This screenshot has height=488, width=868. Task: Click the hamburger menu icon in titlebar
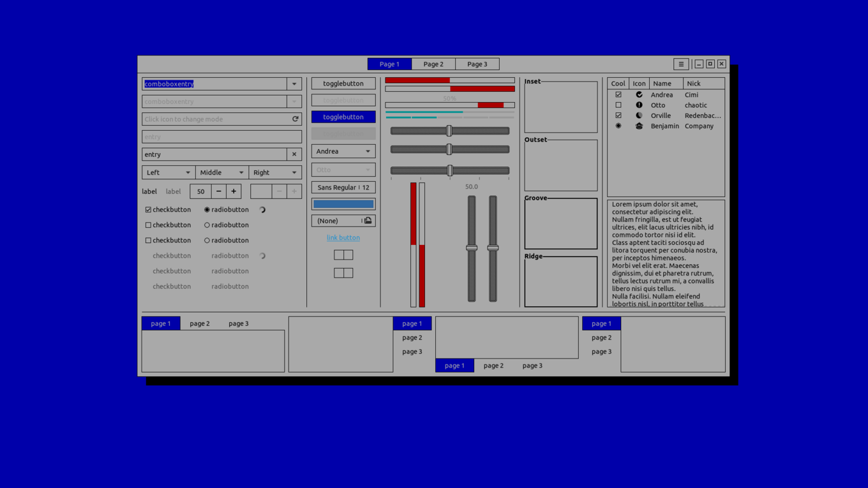tap(681, 64)
